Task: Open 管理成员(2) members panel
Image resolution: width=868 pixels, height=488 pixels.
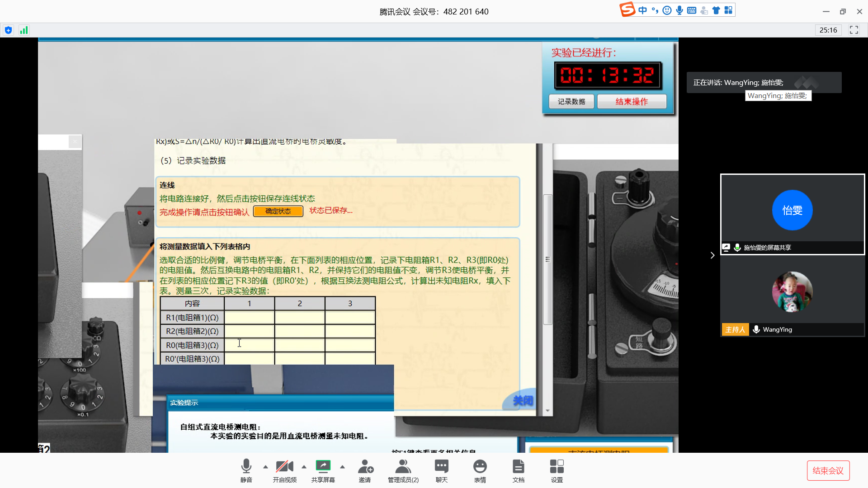Action: pos(403,466)
